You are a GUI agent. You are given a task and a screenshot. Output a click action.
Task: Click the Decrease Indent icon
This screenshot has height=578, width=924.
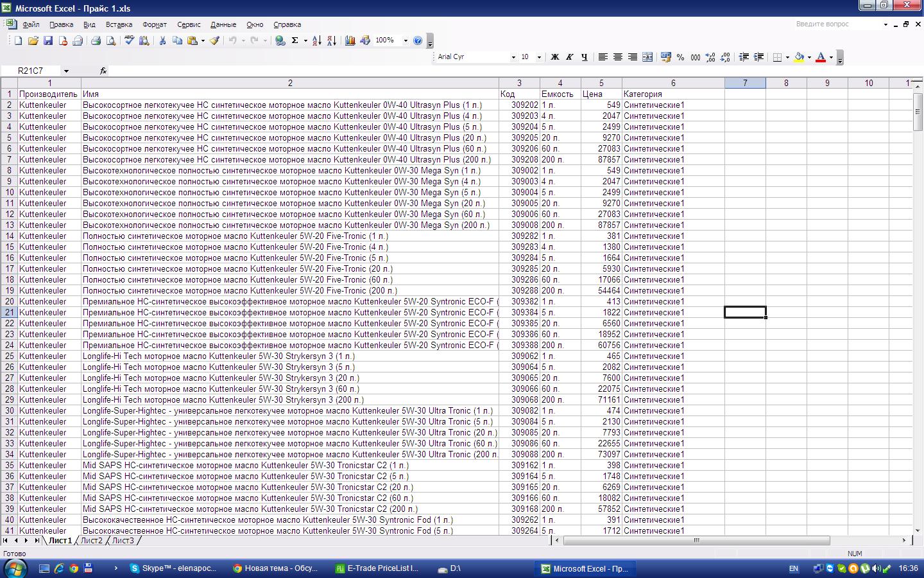(744, 57)
